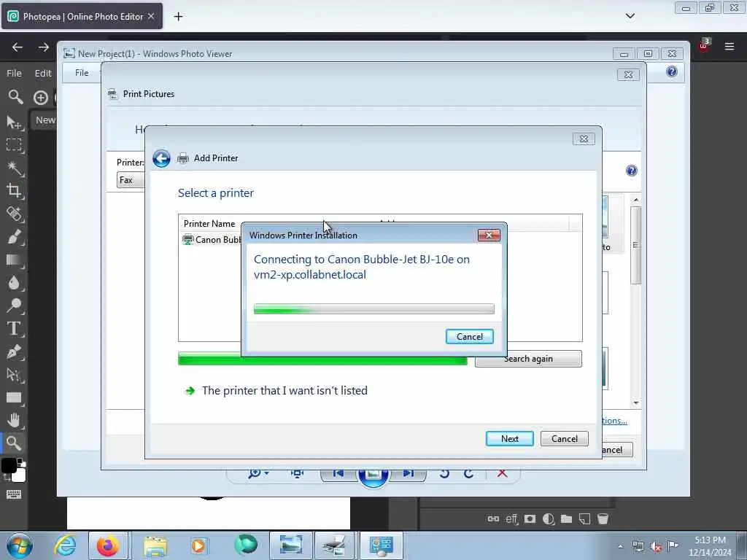Click rotate counterclockwise in Photo Viewer
The width and height of the screenshot is (747, 560).
click(444, 473)
